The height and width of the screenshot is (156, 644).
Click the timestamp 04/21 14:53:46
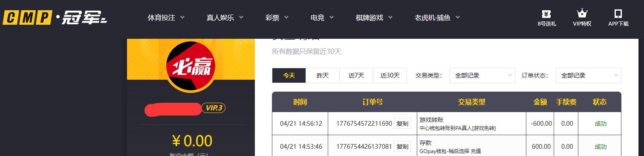(x=301, y=147)
